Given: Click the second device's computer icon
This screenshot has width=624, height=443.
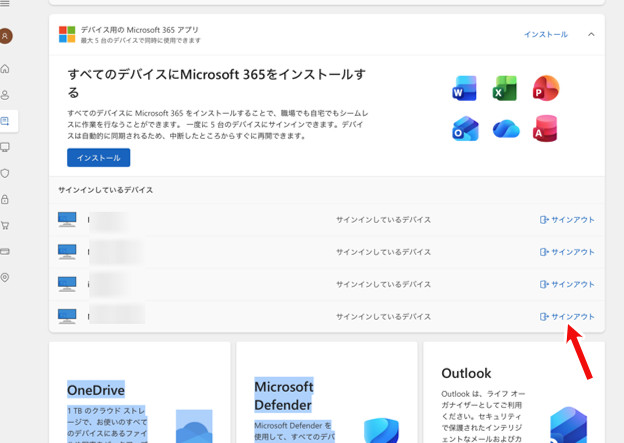Looking at the screenshot, I should (67, 252).
